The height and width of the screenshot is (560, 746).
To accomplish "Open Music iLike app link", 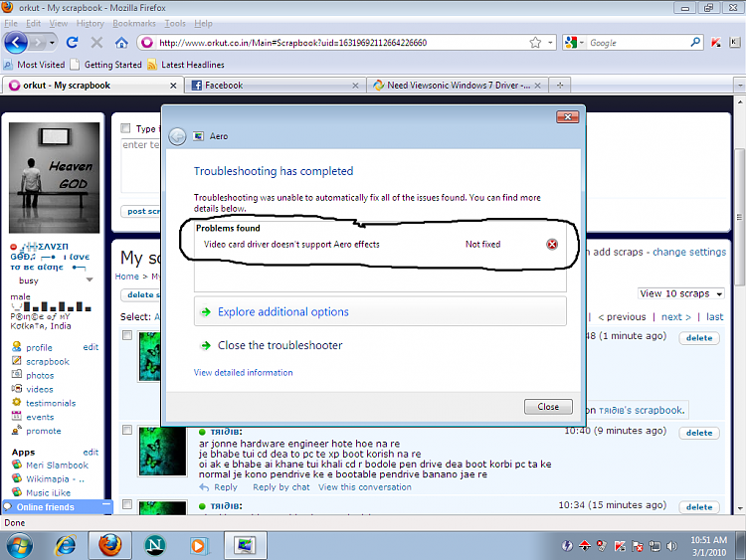I will pos(48,493).
